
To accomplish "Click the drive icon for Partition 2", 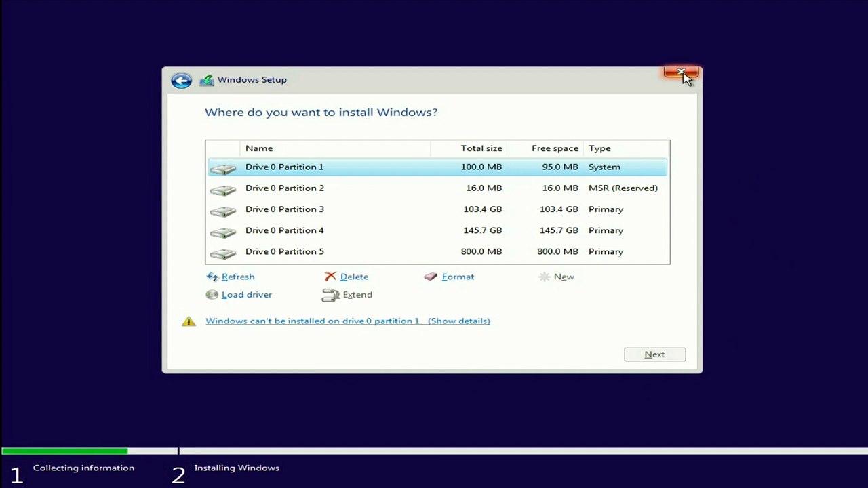I will coord(222,189).
